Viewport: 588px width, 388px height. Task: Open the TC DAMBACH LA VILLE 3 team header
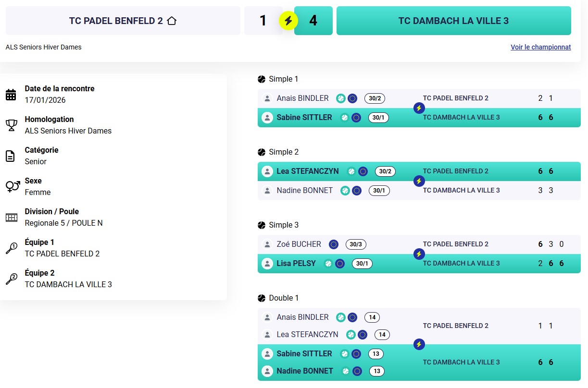453,21
